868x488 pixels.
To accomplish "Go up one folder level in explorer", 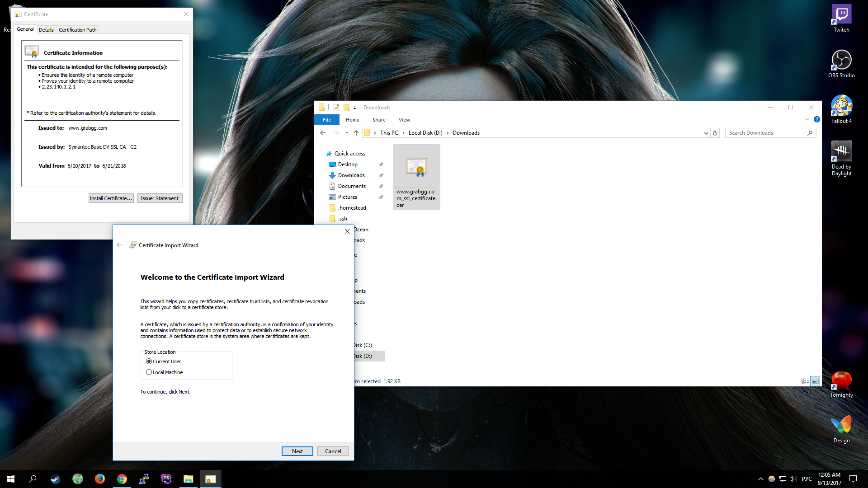I will (356, 133).
